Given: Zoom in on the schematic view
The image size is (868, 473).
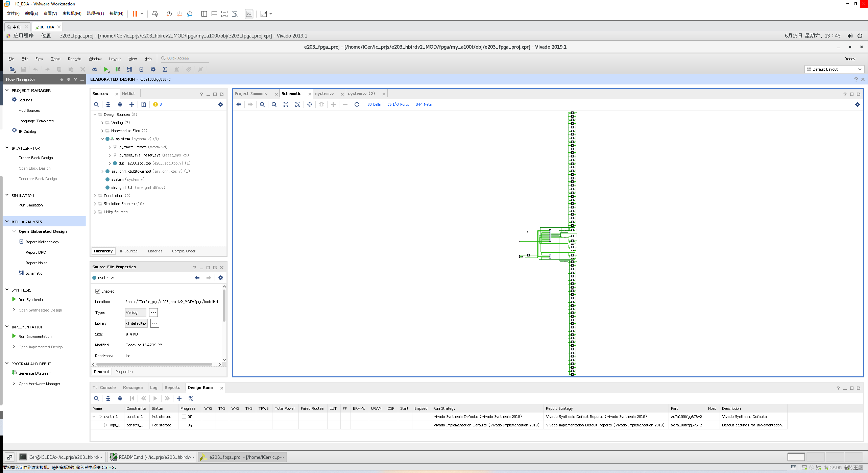Looking at the screenshot, I should pos(262,104).
